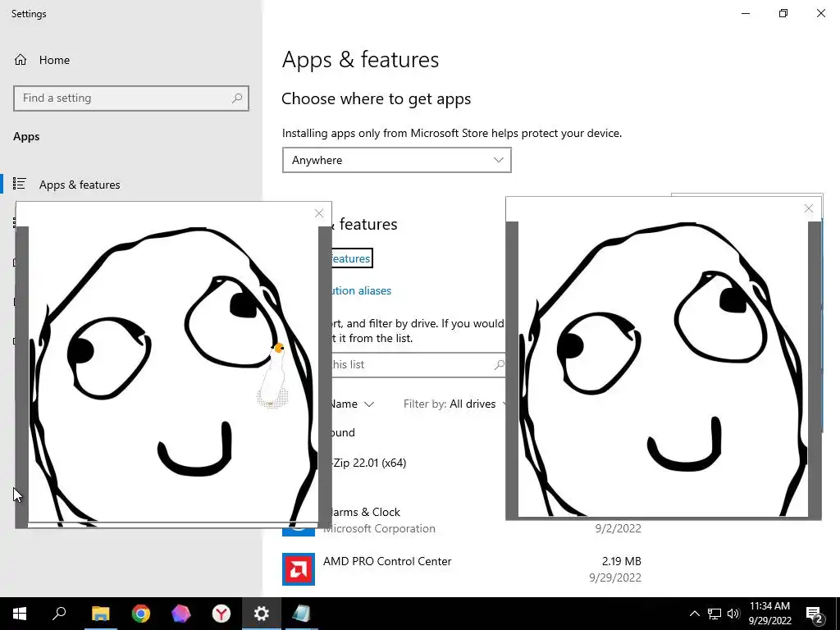This screenshot has width=840, height=630.
Task: Click the AMD PRO Control Center icon
Action: click(299, 569)
